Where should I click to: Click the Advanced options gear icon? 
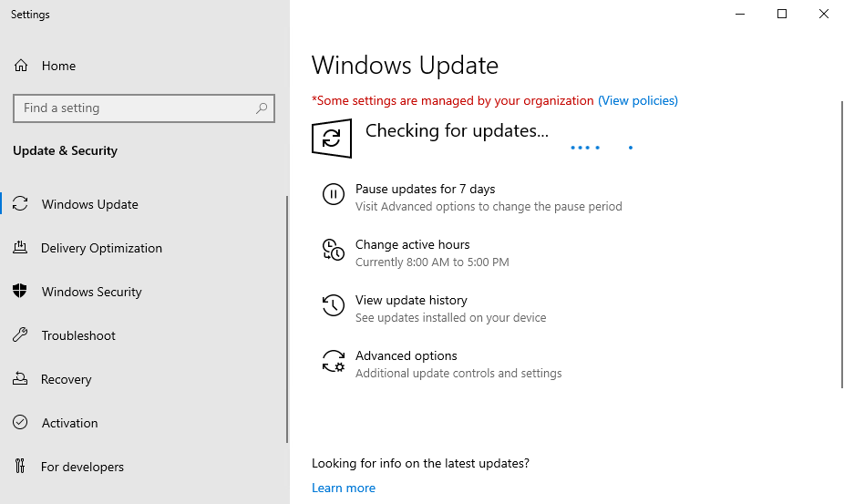point(334,361)
